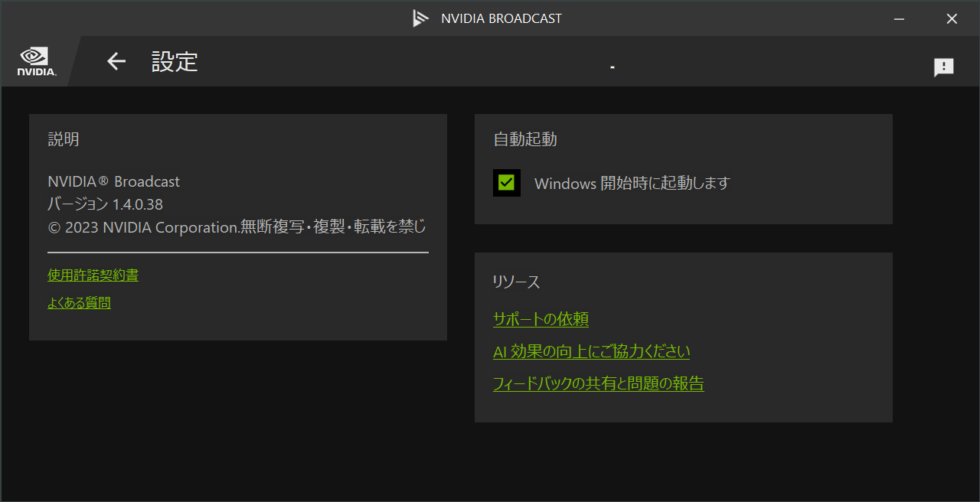Click the 自動起動 section heading
The width and height of the screenshot is (980, 502).
(x=525, y=139)
